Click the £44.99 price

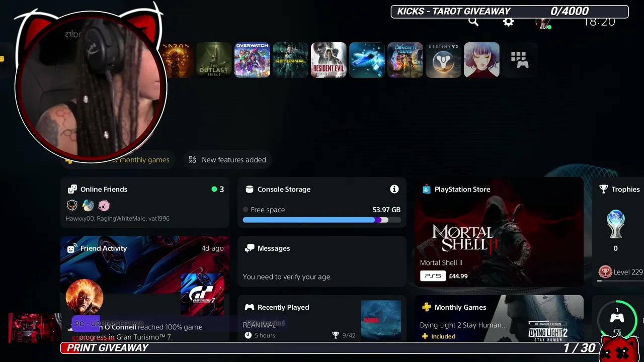[x=458, y=276]
